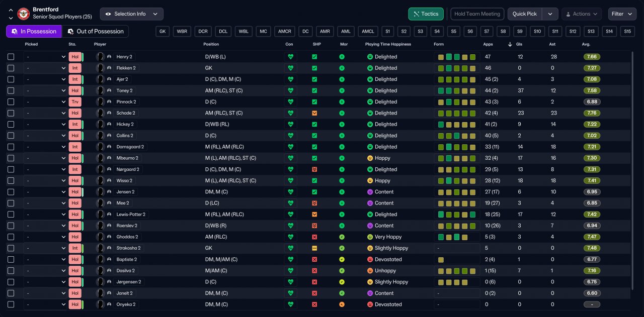Image resolution: width=644 pixels, height=317 pixels.
Task: Click Henry's form color squares
Action: point(456,57)
